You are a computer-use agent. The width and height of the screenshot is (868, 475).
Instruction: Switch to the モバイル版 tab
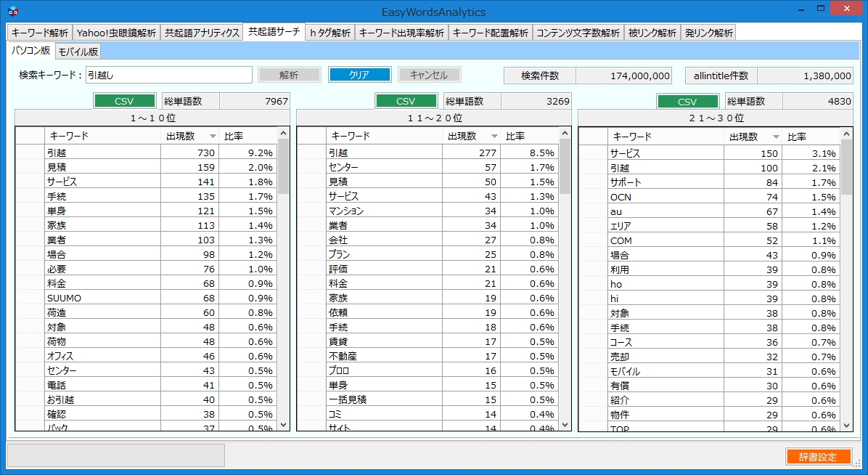click(x=78, y=52)
